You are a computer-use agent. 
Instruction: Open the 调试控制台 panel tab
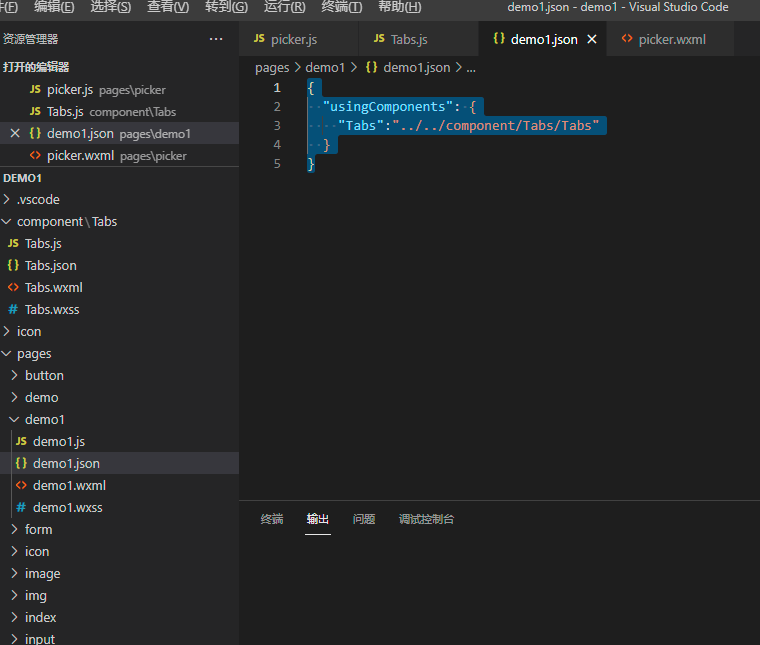coord(426,519)
